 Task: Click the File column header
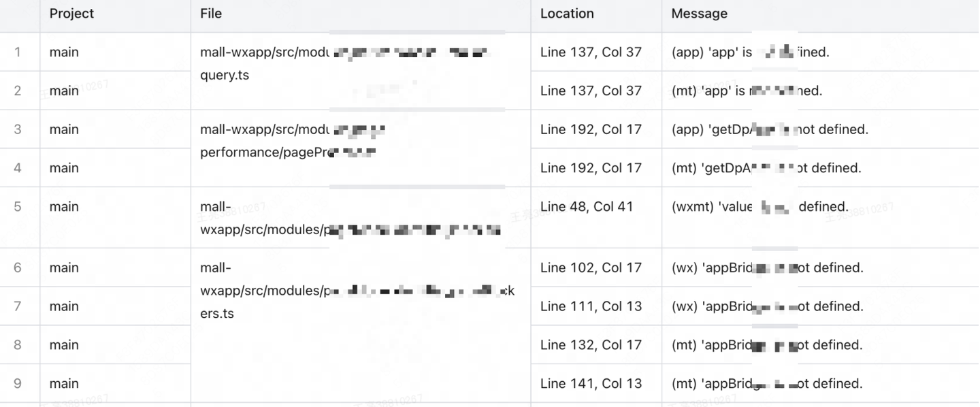pos(211,14)
